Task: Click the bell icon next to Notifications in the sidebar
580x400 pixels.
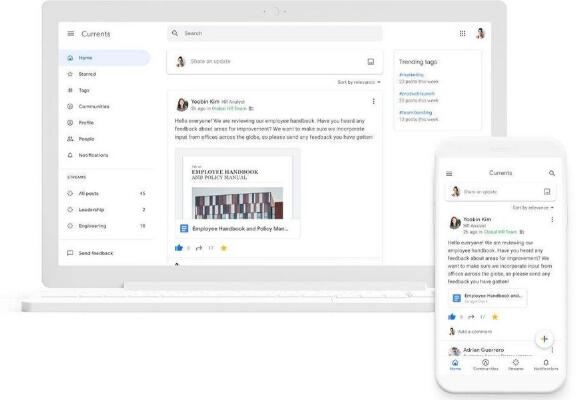Action: coord(70,155)
